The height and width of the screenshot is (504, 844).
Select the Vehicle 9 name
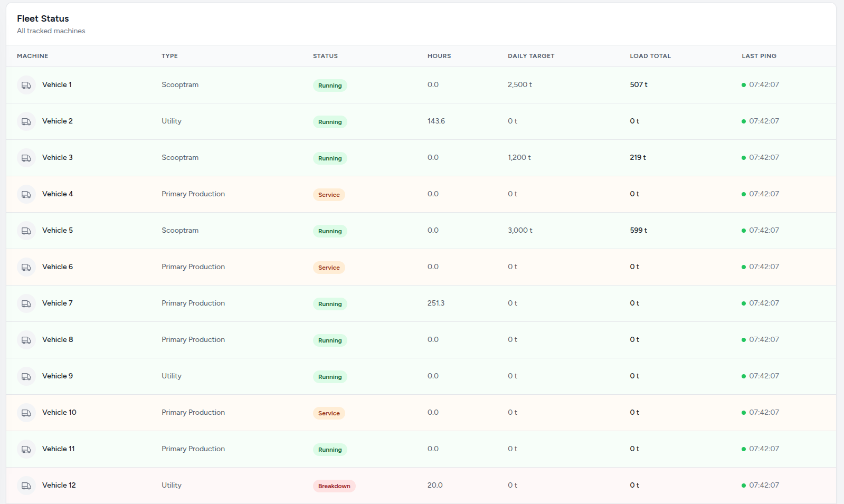coord(58,376)
